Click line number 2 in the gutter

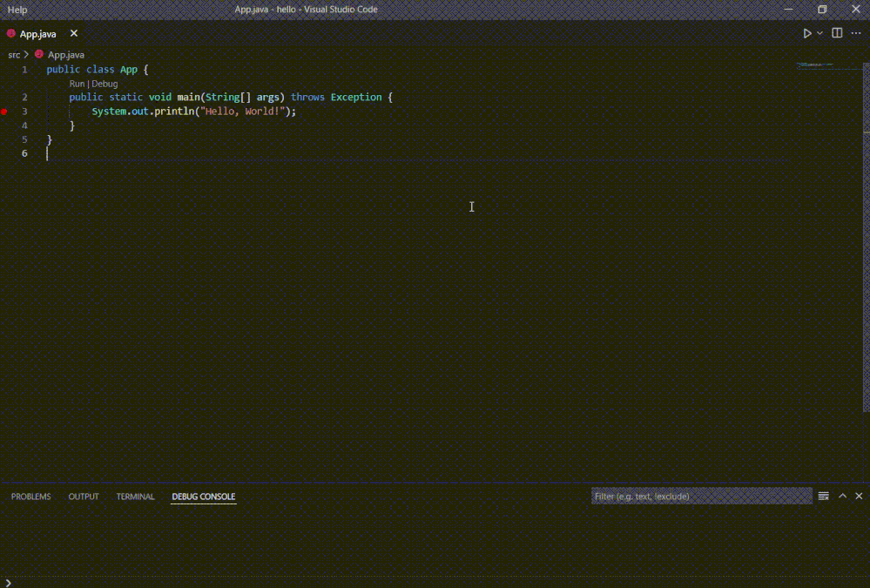24,98
